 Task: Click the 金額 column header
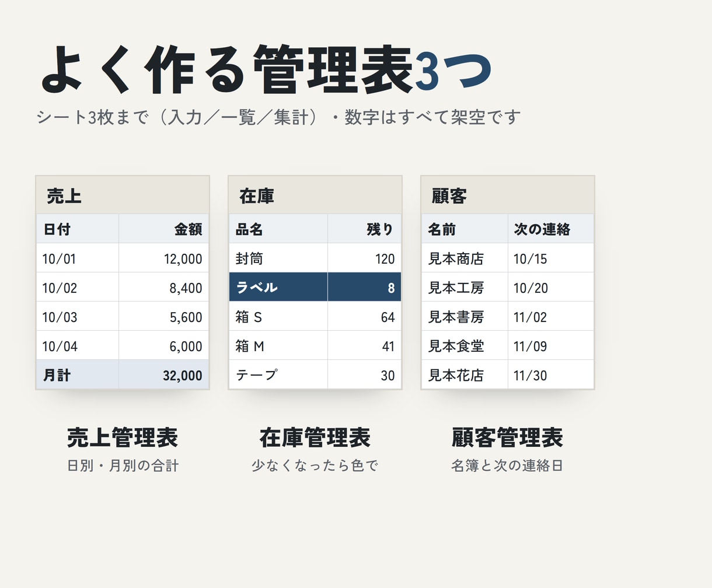(x=164, y=229)
